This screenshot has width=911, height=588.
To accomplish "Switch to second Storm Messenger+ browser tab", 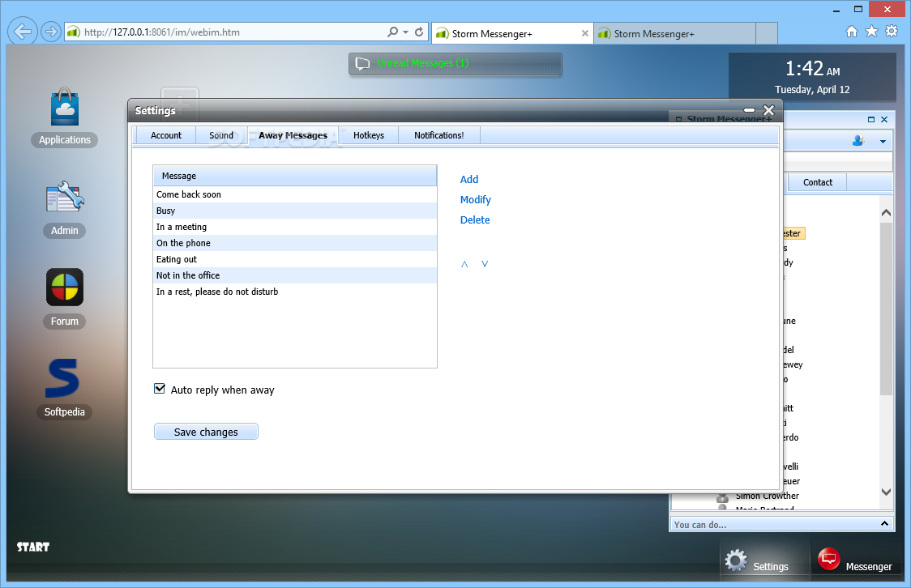I will [675, 34].
